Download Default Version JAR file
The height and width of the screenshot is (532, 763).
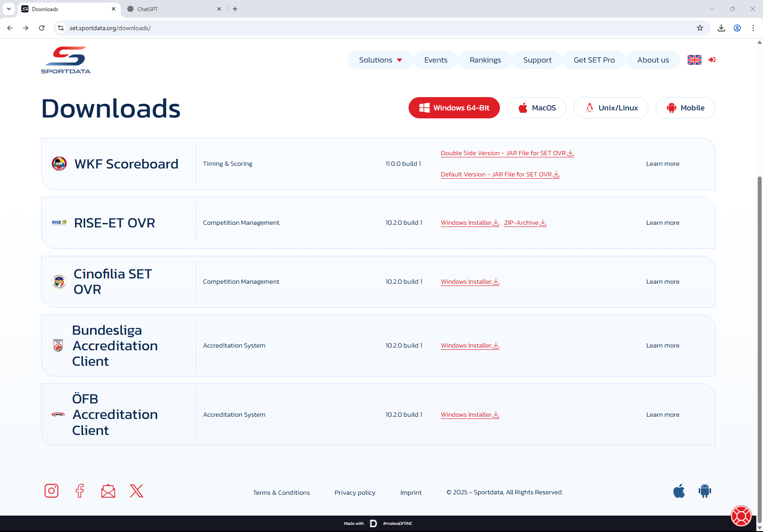click(x=500, y=174)
